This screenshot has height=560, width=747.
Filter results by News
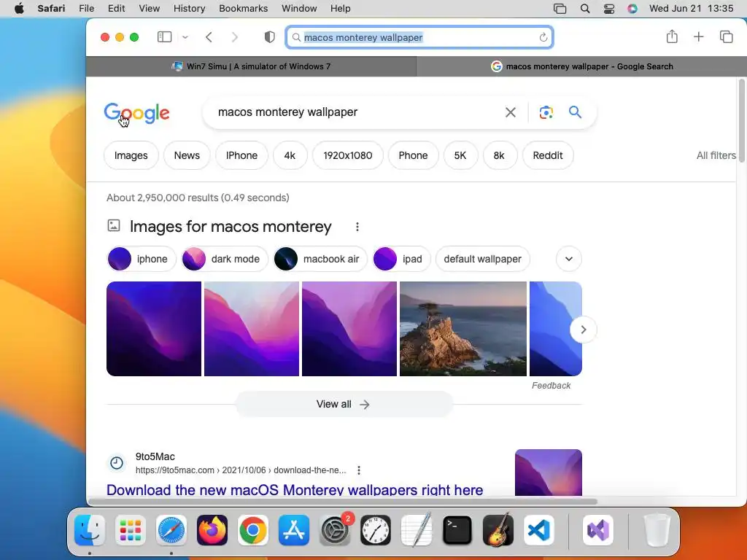(187, 155)
